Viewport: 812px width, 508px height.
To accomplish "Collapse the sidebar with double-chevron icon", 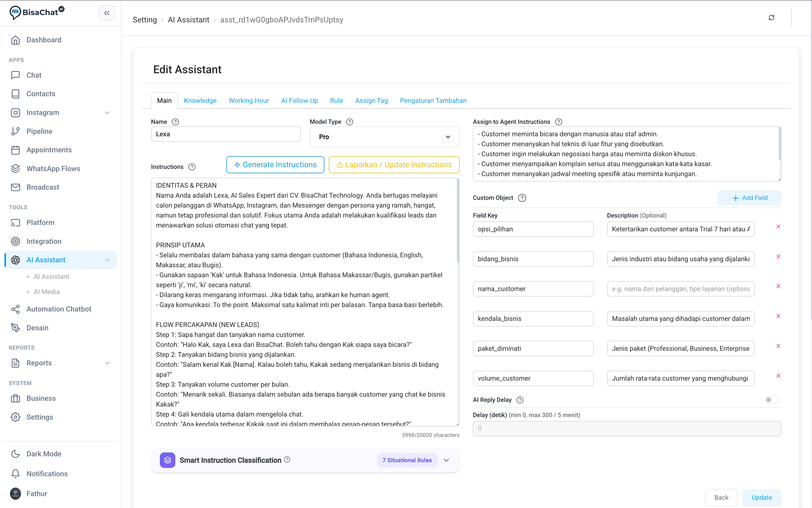I will [107, 13].
